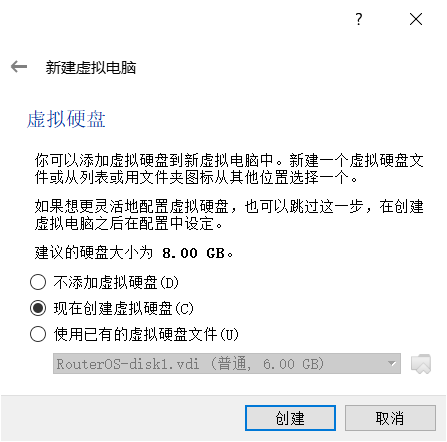447x442 pixels.
Task: Click the bold 8.00 GB recommended size
Action: [x=194, y=253]
